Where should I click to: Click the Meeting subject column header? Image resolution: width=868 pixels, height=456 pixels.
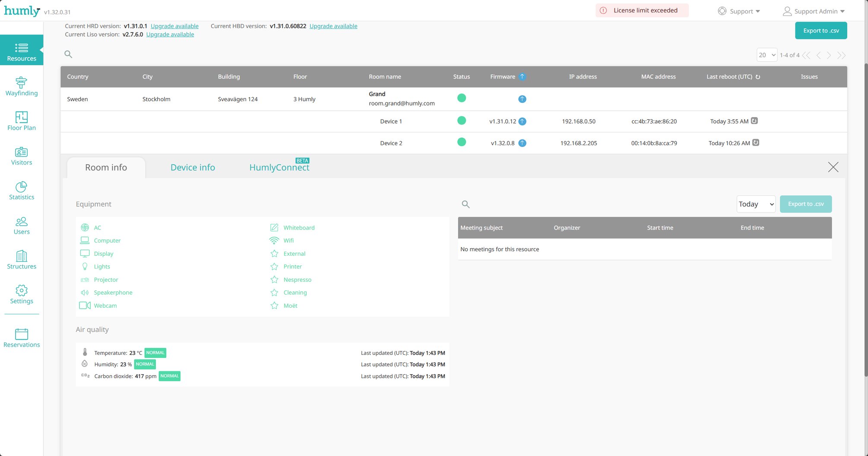click(x=482, y=228)
